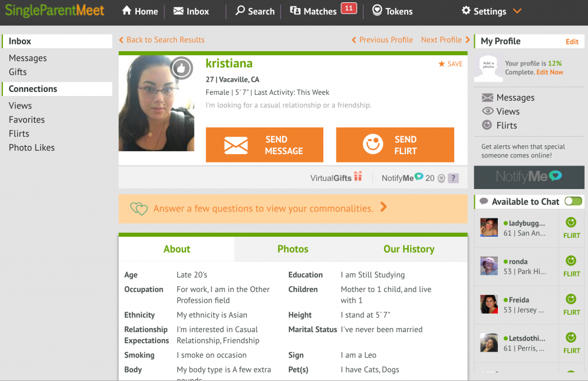Click the Send Flirt button
588x381 pixels.
(395, 145)
